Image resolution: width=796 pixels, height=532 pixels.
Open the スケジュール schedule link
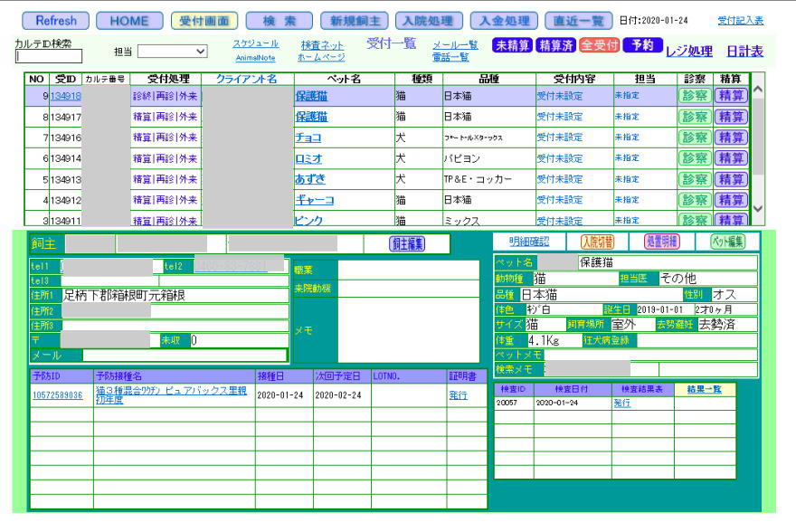(x=255, y=43)
